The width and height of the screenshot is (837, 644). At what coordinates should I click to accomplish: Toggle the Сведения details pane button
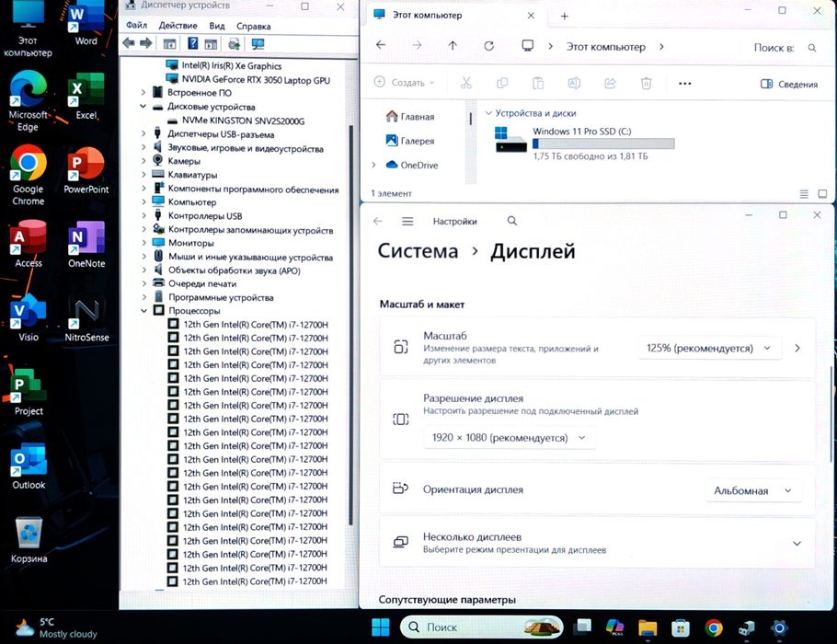pos(789,84)
